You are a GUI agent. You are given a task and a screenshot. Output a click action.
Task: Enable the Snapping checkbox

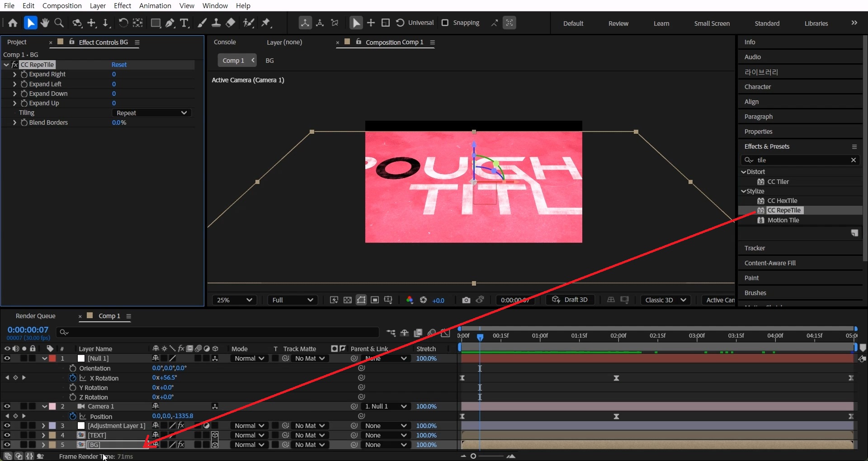point(445,23)
